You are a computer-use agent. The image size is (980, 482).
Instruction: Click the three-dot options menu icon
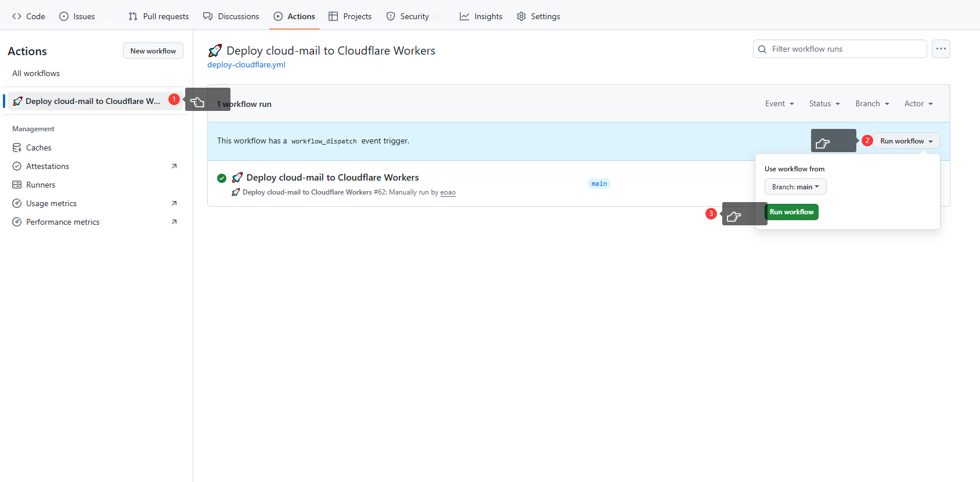click(x=941, y=49)
